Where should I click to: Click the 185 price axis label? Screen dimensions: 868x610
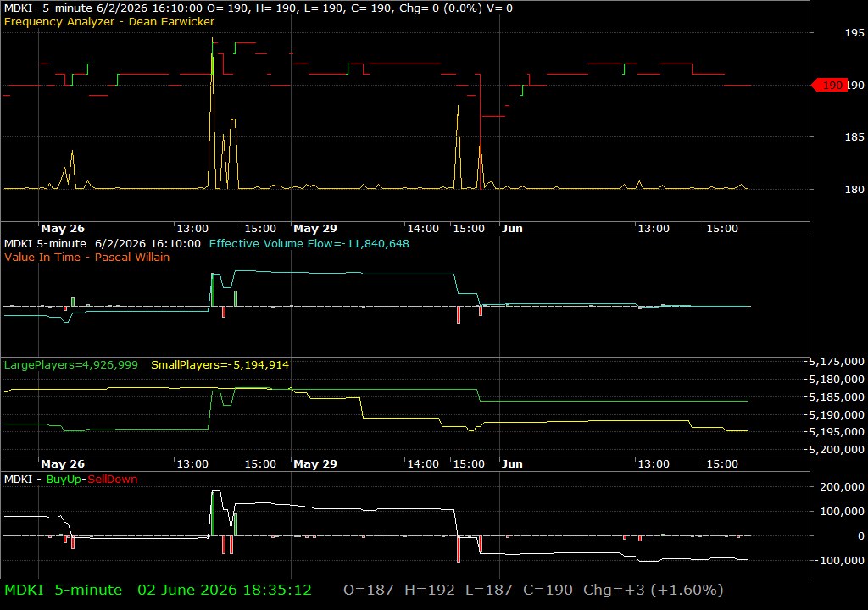854,136
